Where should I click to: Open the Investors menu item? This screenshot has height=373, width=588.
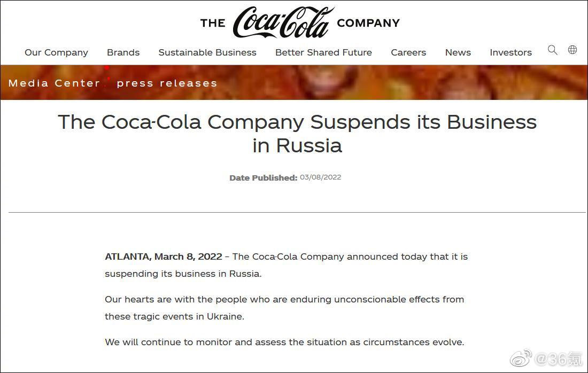tap(510, 52)
